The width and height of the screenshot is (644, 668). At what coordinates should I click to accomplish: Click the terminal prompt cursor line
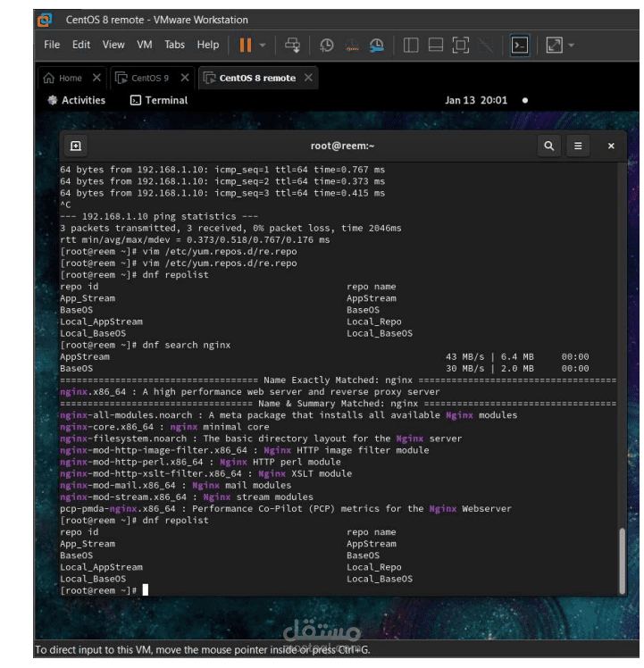[x=105, y=590]
